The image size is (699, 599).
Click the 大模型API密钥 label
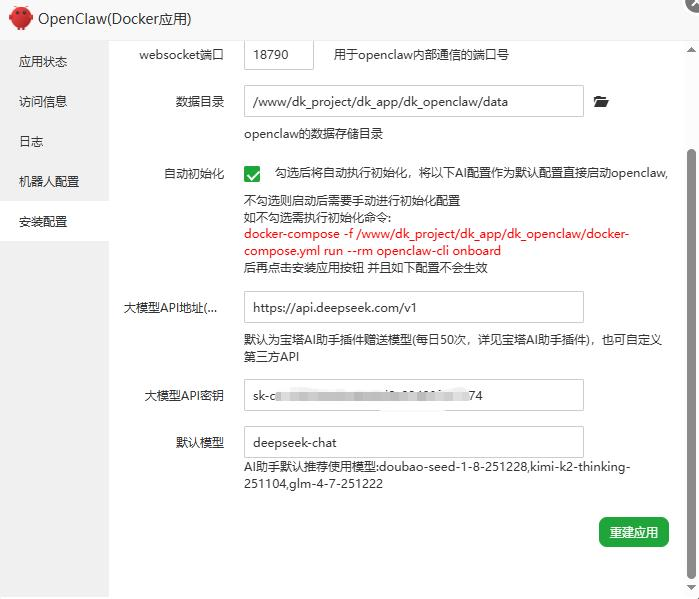[x=184, y=395]
